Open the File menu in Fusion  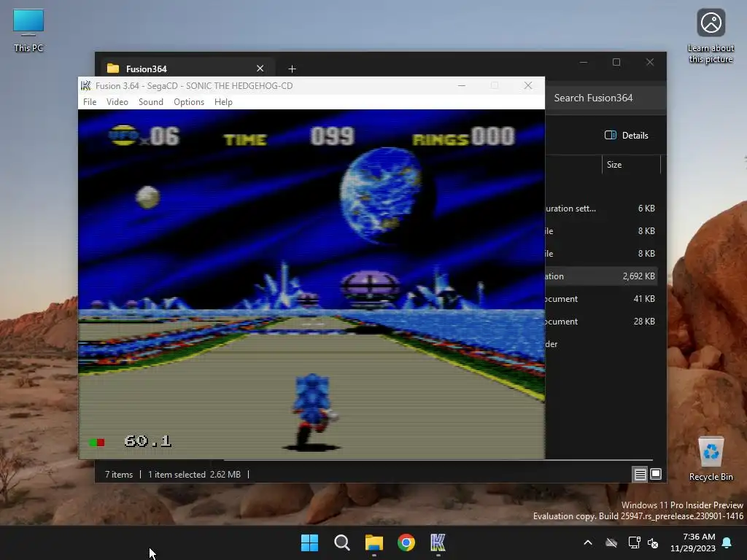click(x=90, y=102)
